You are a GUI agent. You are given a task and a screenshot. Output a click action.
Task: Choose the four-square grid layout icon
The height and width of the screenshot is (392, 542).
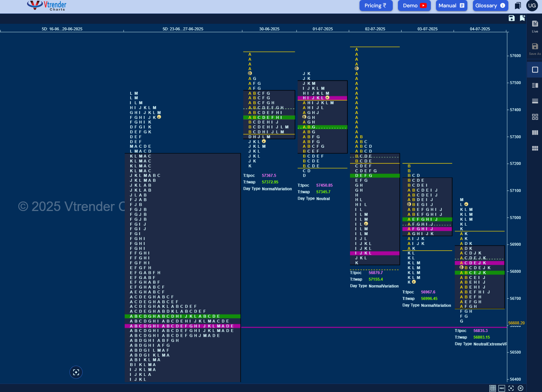(x=535, y=117)
